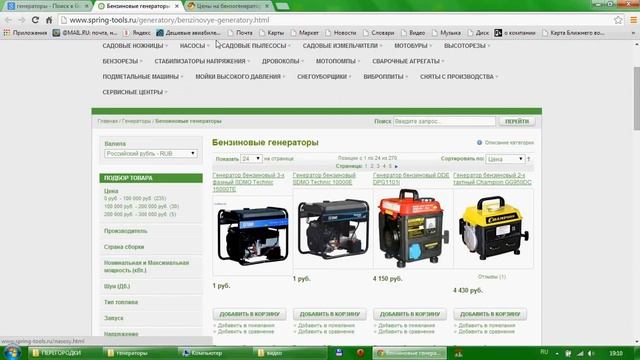Open the volume icon in system tray
640x360 pixels.
(x=590, y=353)
